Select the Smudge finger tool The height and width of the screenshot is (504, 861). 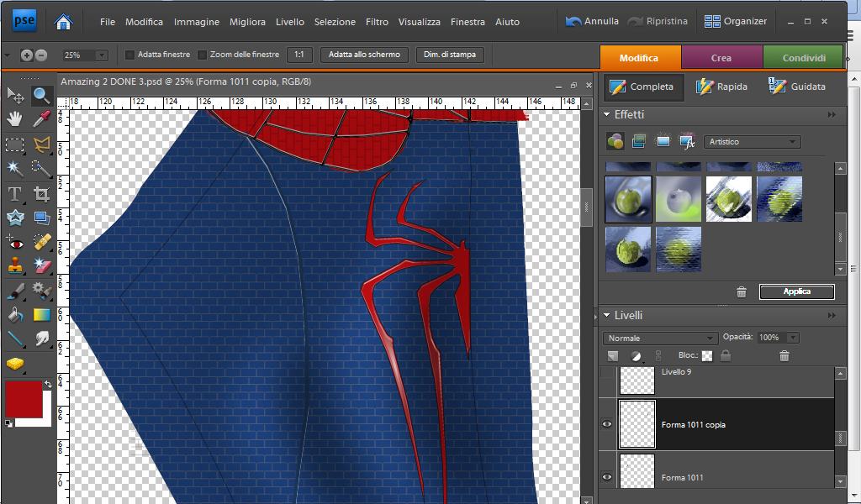(42, 339)
